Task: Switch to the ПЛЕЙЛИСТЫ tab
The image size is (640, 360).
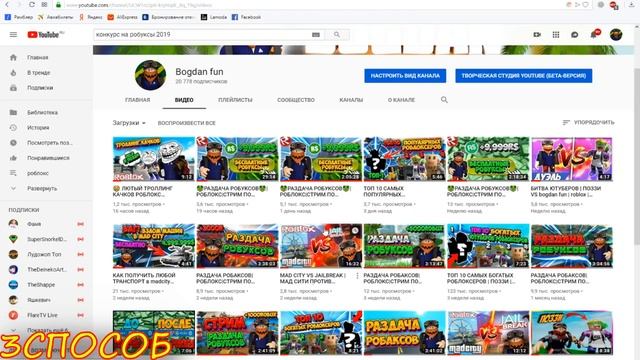Action: (235, 100)
